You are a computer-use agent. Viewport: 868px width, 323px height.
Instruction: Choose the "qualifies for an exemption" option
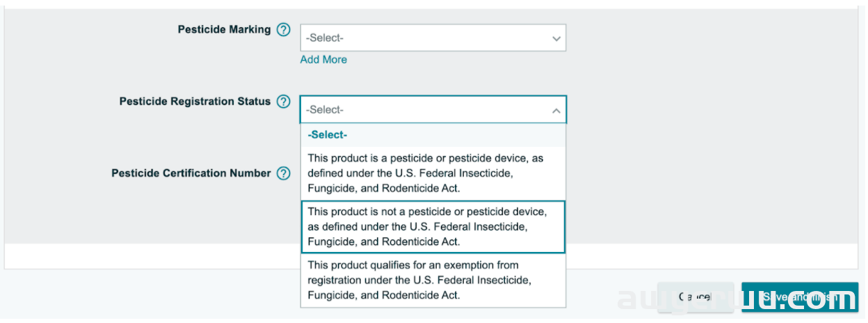tap(433, 281)
